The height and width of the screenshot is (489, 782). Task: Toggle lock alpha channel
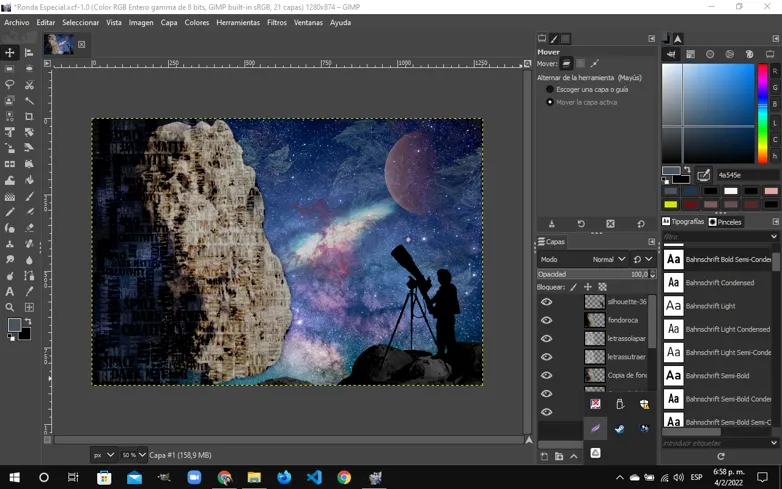602,287
